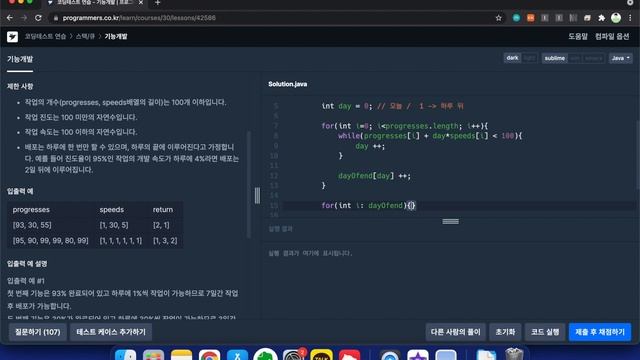Click the site lock icon in address bar

coord(56,18)
